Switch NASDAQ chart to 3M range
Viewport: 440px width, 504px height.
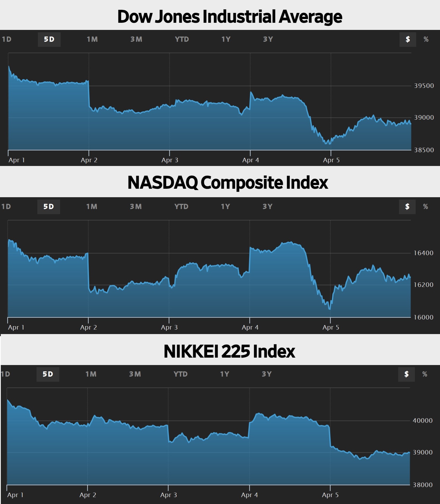136,207
